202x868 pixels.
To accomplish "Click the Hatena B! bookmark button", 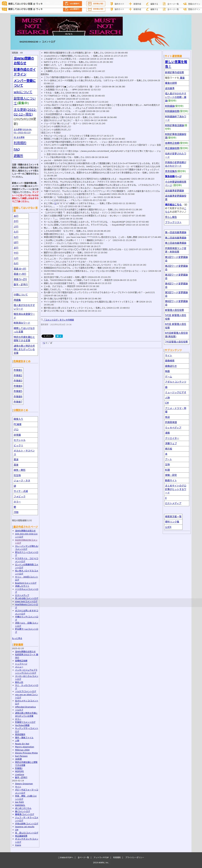I will click(59, 336).
